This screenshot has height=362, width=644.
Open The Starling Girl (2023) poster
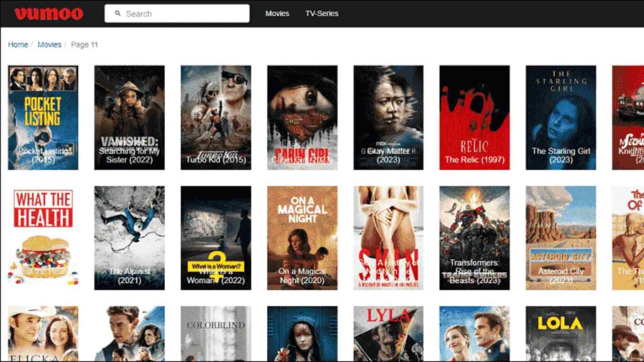[560, 118]
